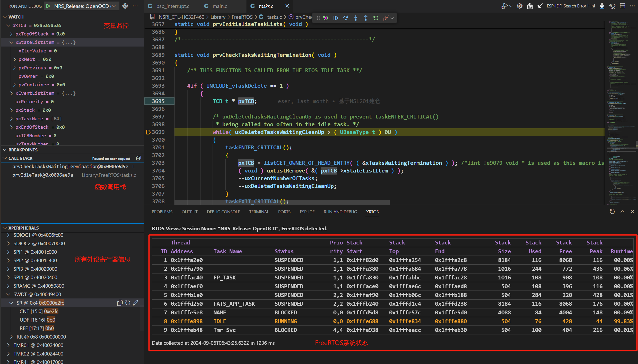Open the DEBUG CONSOLE panel tab
The image size is (638, 364).
click(x=223, y=212)
